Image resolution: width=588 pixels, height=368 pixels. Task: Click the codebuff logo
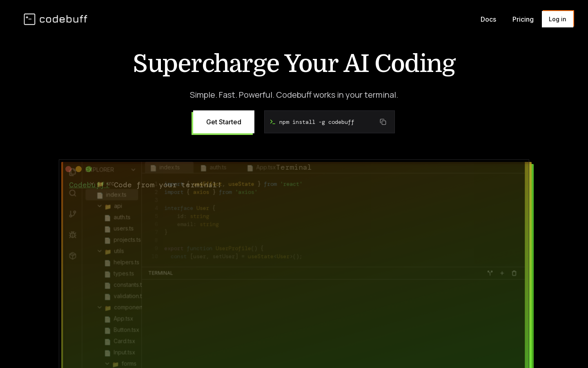[56, 19]
